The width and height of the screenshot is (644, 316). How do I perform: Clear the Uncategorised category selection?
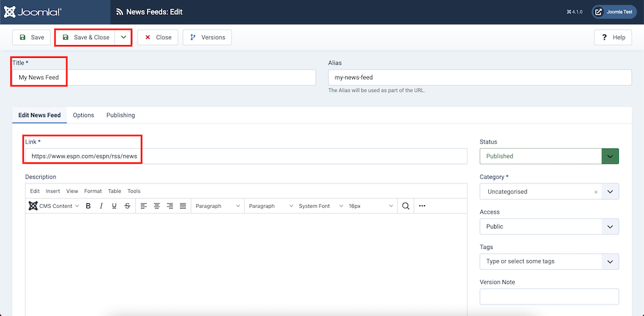(x=596, y=192)
